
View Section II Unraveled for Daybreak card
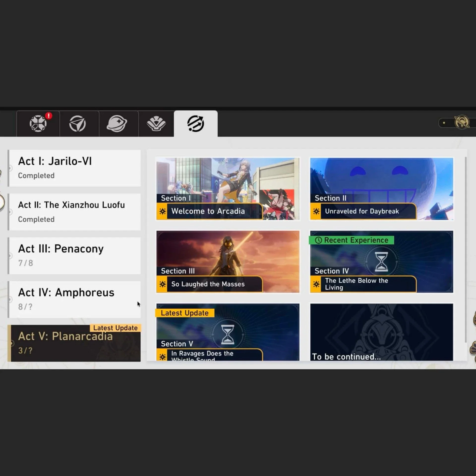(x=382, y=189)
